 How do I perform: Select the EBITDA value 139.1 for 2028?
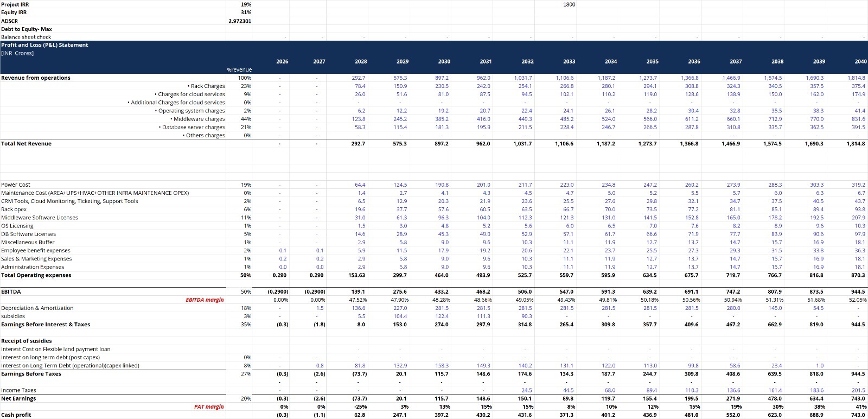[x=358, y=291]
